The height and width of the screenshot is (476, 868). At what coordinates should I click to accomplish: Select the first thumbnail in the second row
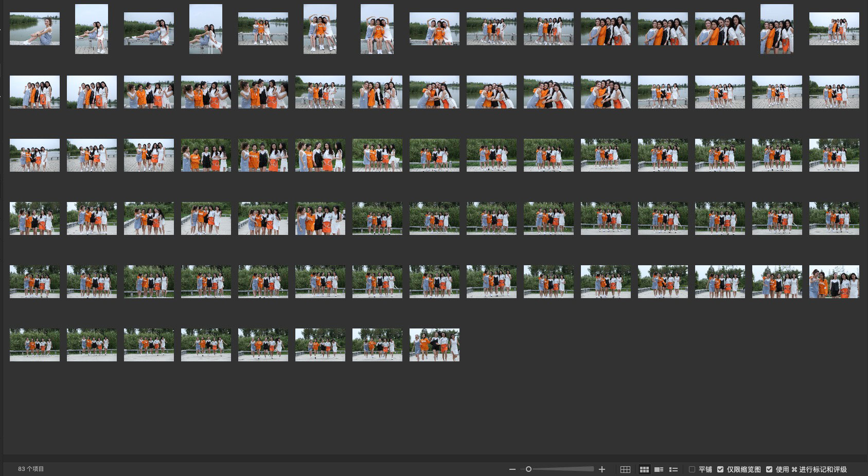(34, 92)
